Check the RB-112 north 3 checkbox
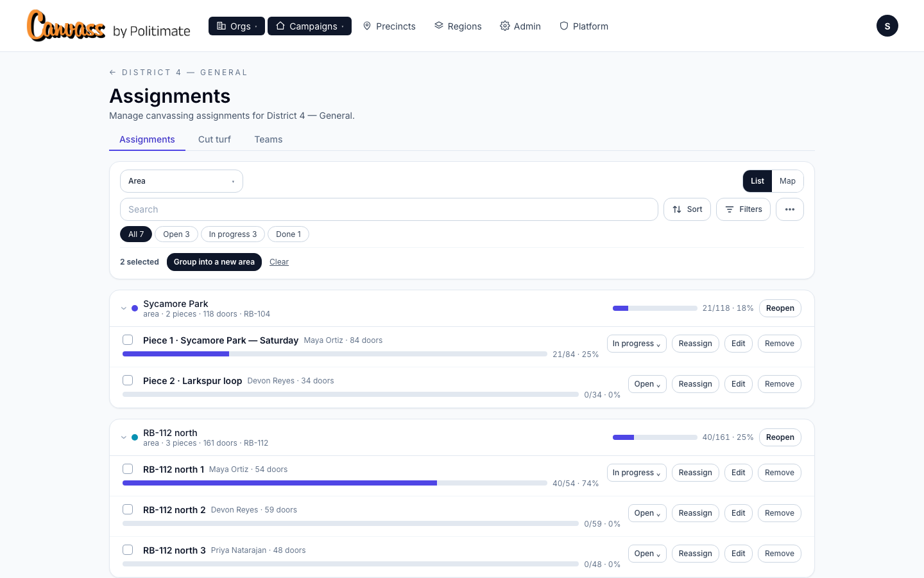The image size is (924, 578). point(128,550)
